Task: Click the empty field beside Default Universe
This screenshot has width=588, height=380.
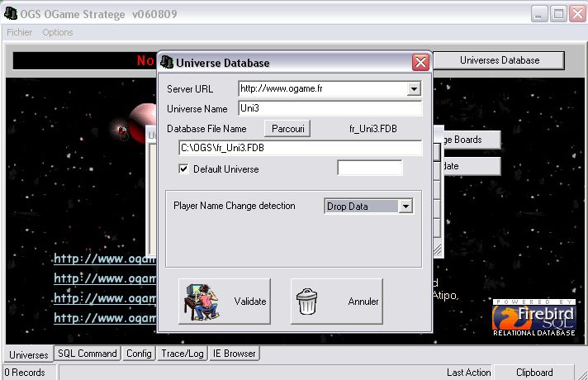Action: tap(369, 169)
